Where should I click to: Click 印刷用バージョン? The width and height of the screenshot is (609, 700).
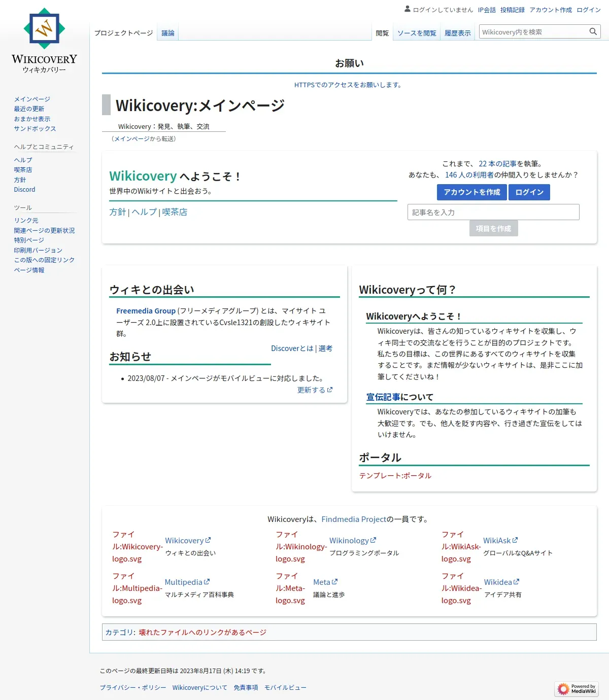[x=38, y=250]
